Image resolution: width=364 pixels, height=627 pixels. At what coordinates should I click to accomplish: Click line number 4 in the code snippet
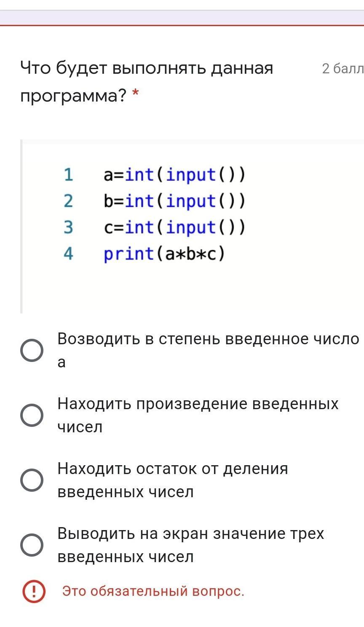[x=68, y=254]
